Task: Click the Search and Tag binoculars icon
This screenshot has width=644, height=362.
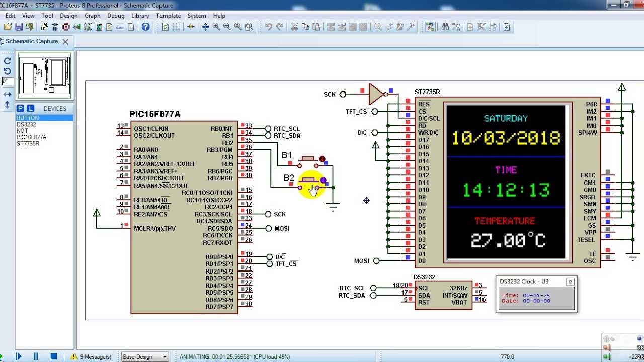Action: (x=445, y=27)
